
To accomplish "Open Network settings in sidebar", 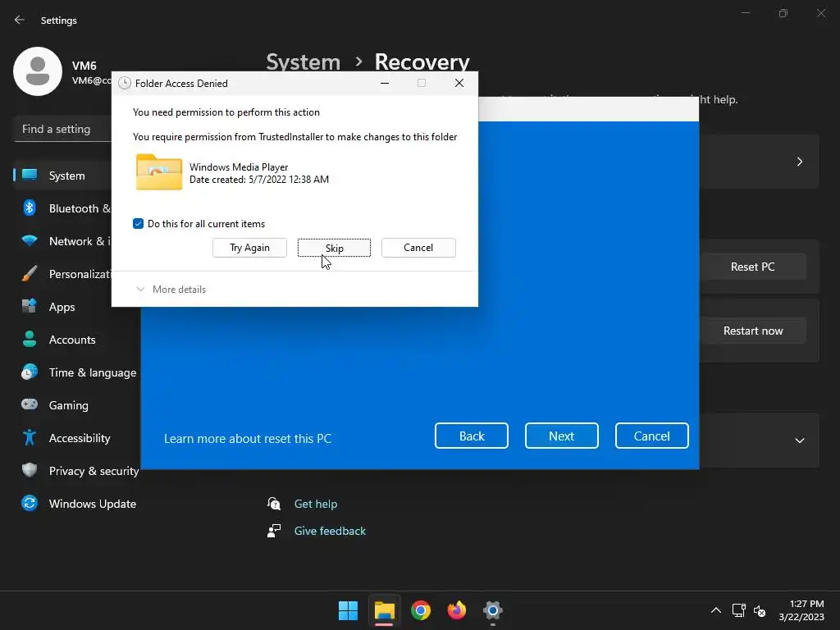I will (x=80, y=241).
